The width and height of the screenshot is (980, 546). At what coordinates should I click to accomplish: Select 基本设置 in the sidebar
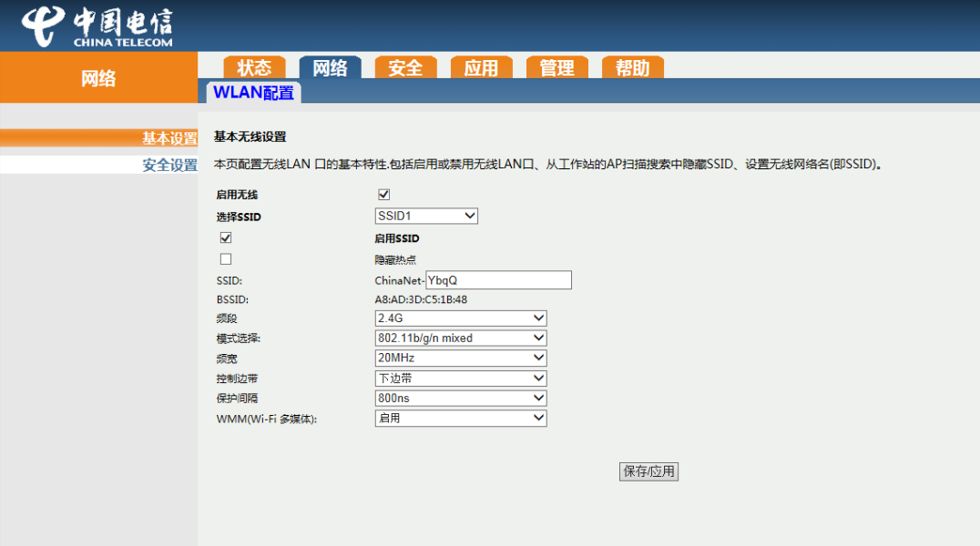(x=169, y=138)
